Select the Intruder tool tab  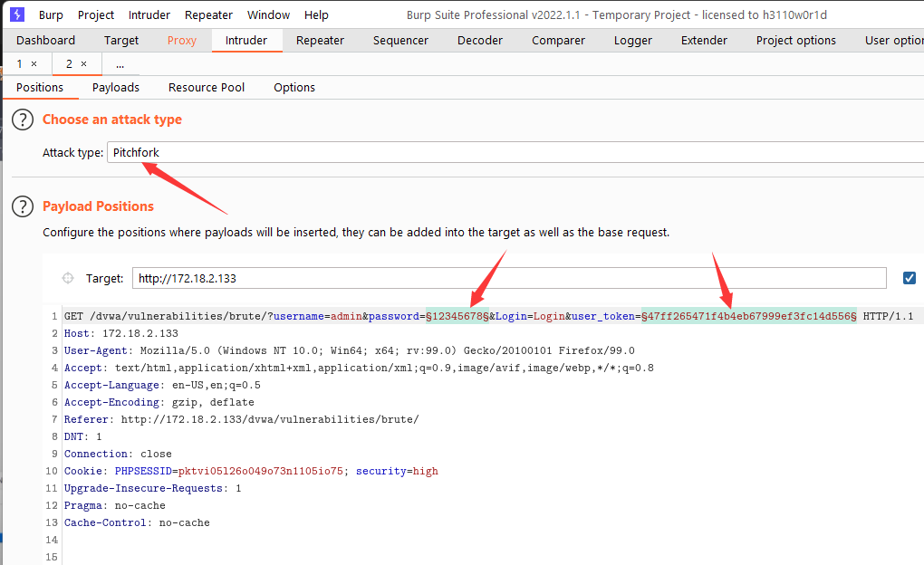[x=246, y=40]
